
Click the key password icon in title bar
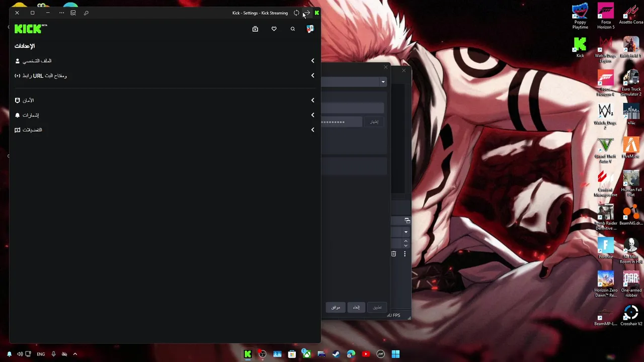[86, 13]
